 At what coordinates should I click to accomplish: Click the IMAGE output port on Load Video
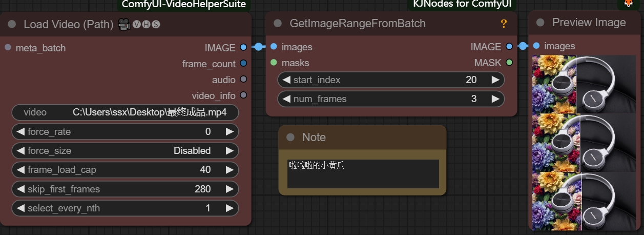pyautogui.click(x=243, y=48)
